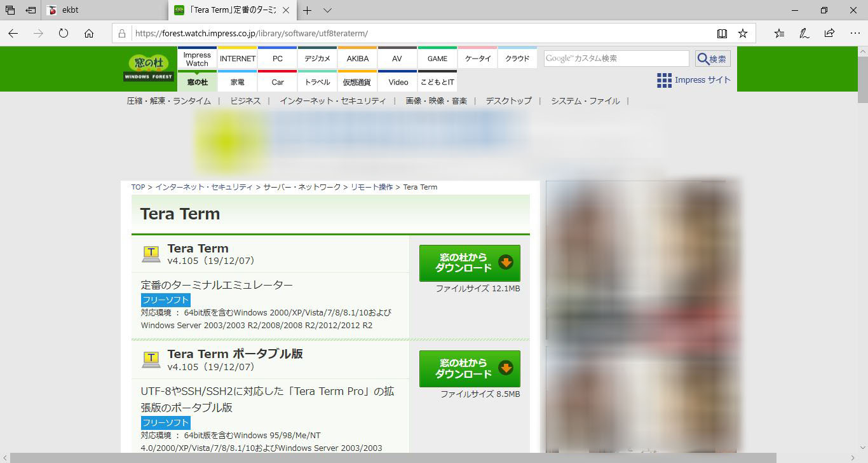Open the Settings and more ellipsis

click(855, 33)
